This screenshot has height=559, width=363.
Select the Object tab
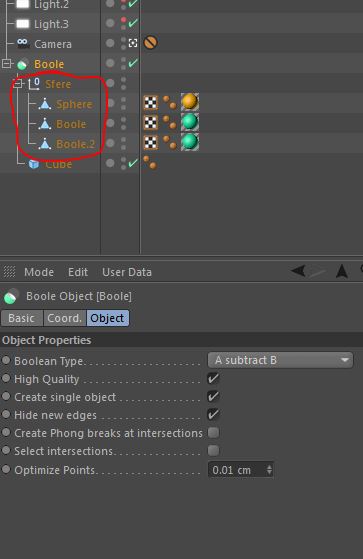(107, 318)
